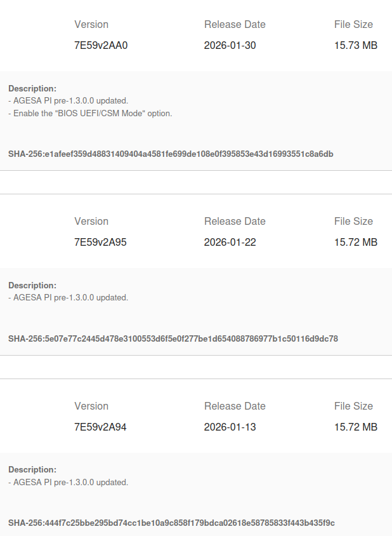392x536 pixels.
Task: Click version number 7E59v2A94
Action: pyautogui.click(x=100, y=427)
